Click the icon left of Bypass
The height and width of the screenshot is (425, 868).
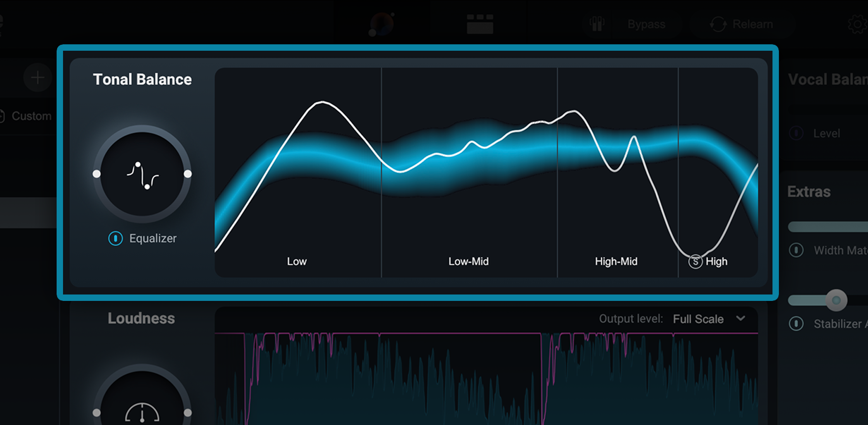[597, 24]
